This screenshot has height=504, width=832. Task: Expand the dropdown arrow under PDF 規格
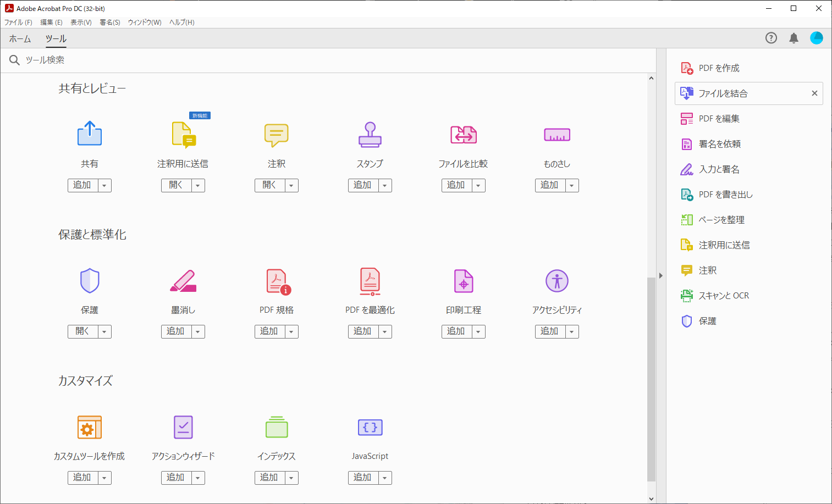(291, 331)
